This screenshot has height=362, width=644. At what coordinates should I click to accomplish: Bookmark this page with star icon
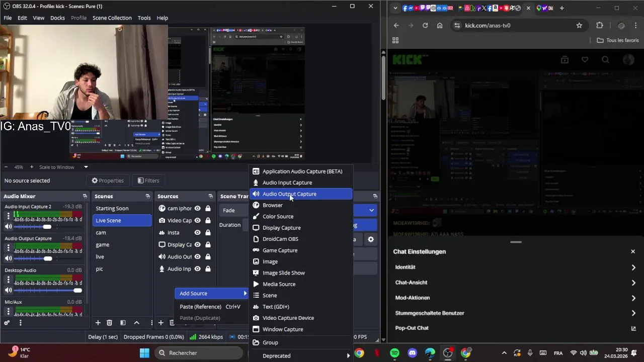click(579, 25)
